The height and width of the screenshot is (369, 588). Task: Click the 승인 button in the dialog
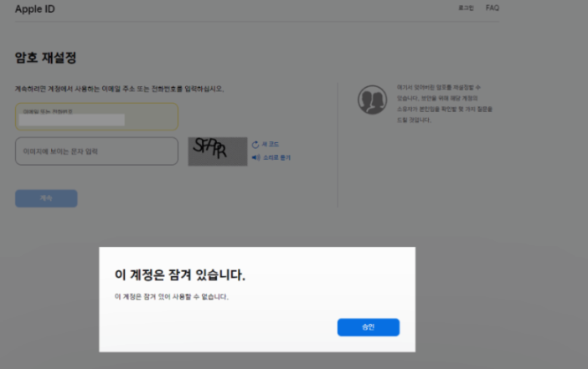[369, 327]
